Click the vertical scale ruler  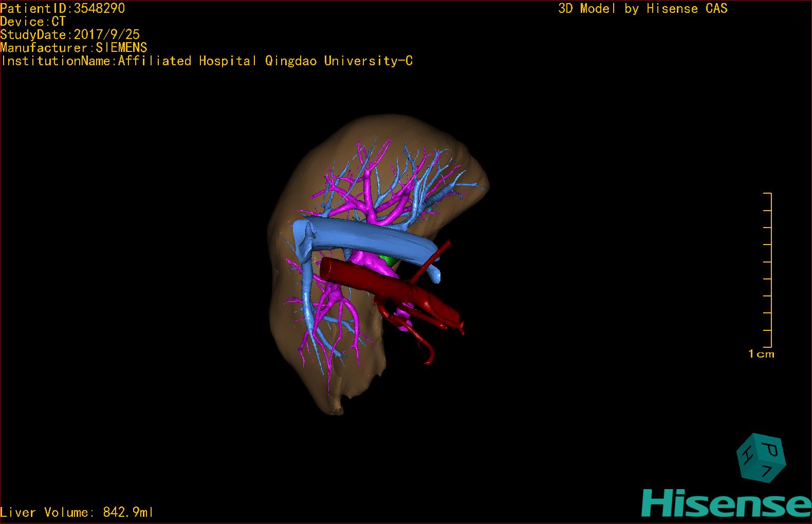pos(768,270)
